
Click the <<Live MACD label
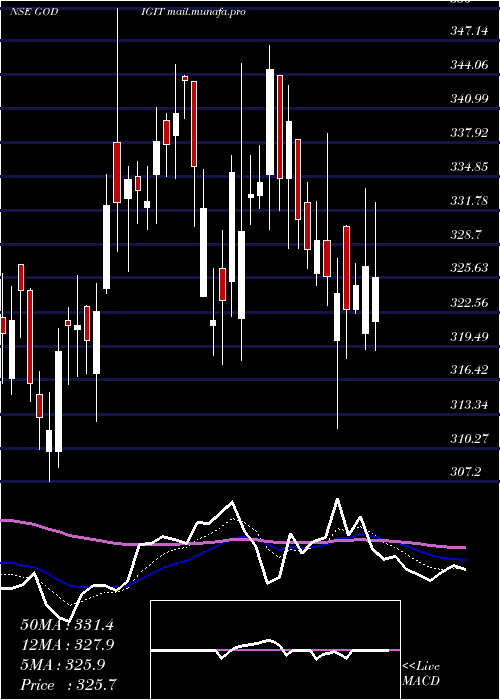pos(421,673)
